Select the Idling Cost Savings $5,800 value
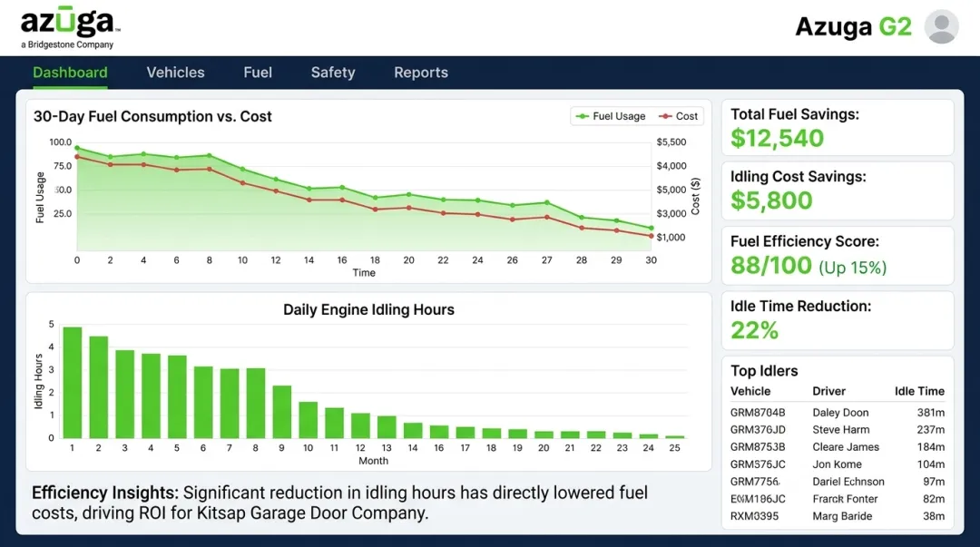This screenshot has width=980, height=547. (x=772, y=200)
